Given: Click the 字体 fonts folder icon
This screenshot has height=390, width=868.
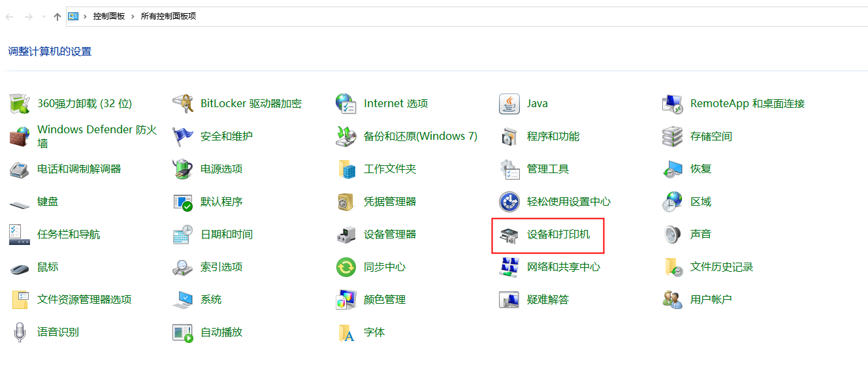Looking at the screenshot, I should (x=346, y=333).
